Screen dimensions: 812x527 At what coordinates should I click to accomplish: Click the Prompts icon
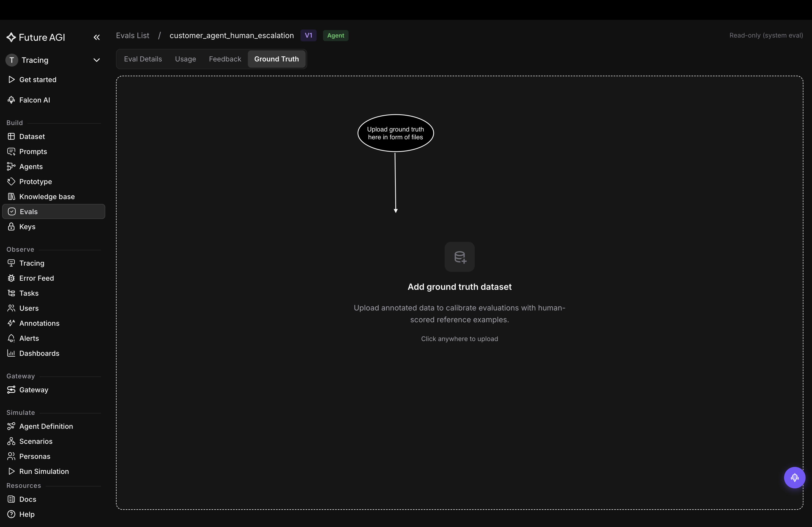(11, 151)
